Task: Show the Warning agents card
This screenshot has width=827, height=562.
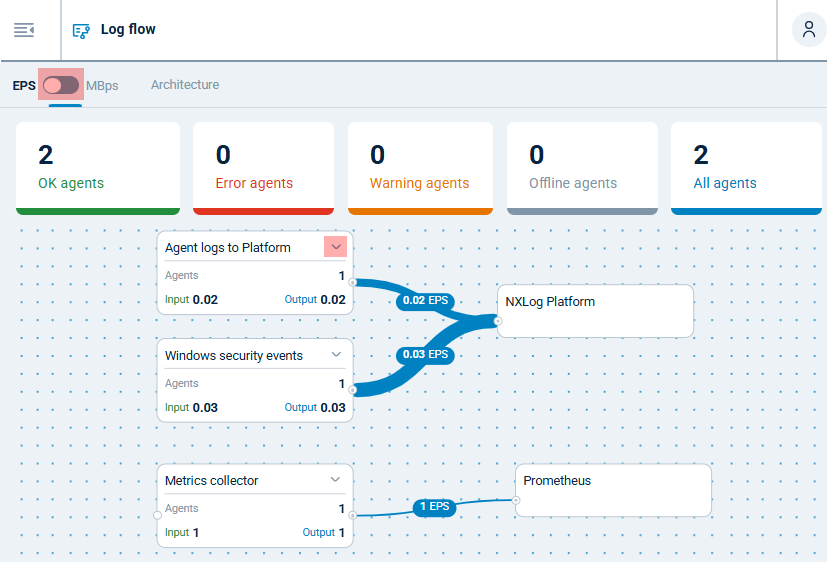Action: click(x=420, y=168)
